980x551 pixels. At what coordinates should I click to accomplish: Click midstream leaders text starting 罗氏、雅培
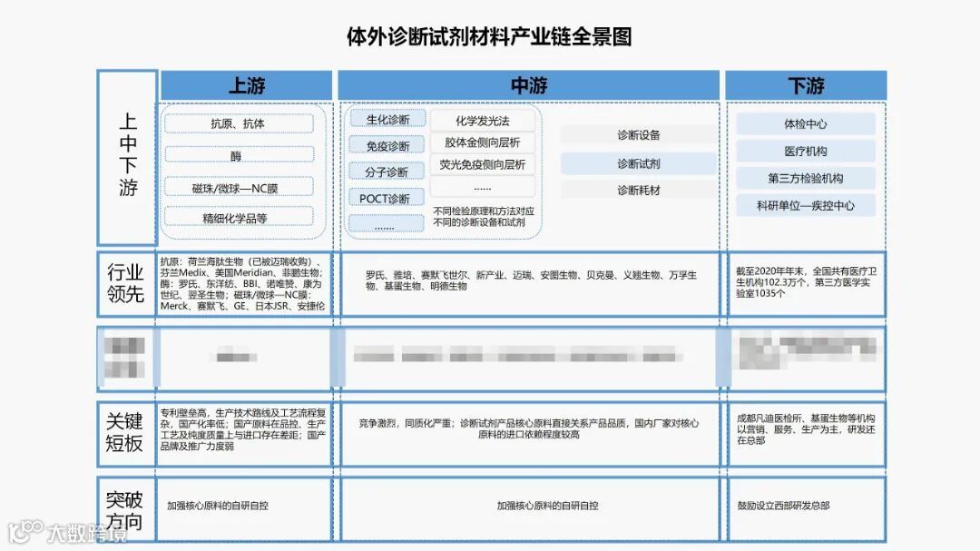coord(531,280)
